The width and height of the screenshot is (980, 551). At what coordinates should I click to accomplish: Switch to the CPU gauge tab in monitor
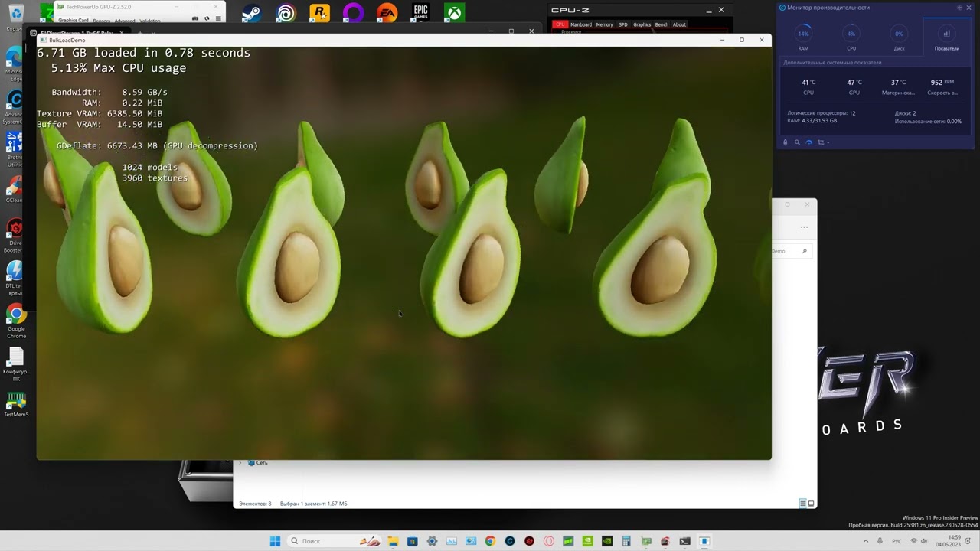851,37
